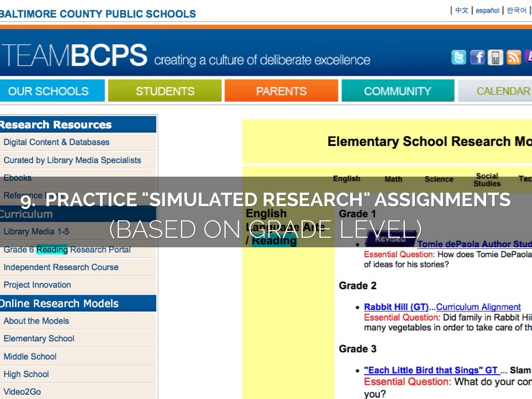Open the COMMUNITY tab
Screen dimensions: 532x399
coord(397,91)
